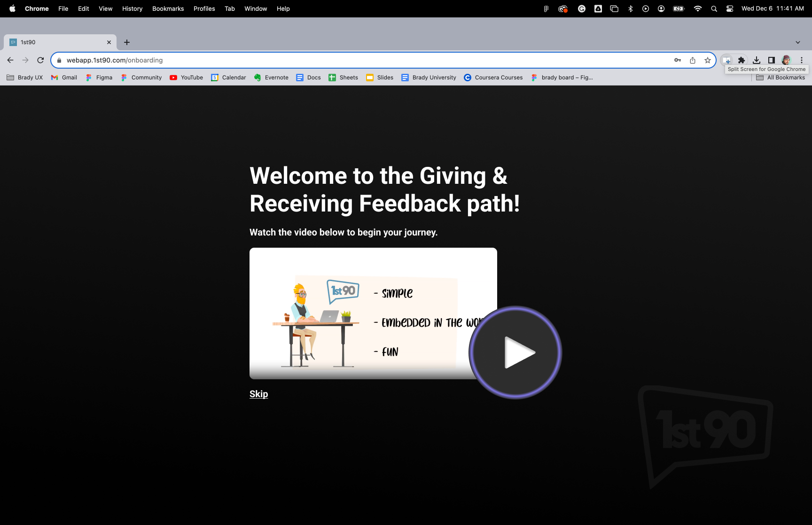Open the Chrome profile avatar
812x525 pixels.
tap(786, 60)
